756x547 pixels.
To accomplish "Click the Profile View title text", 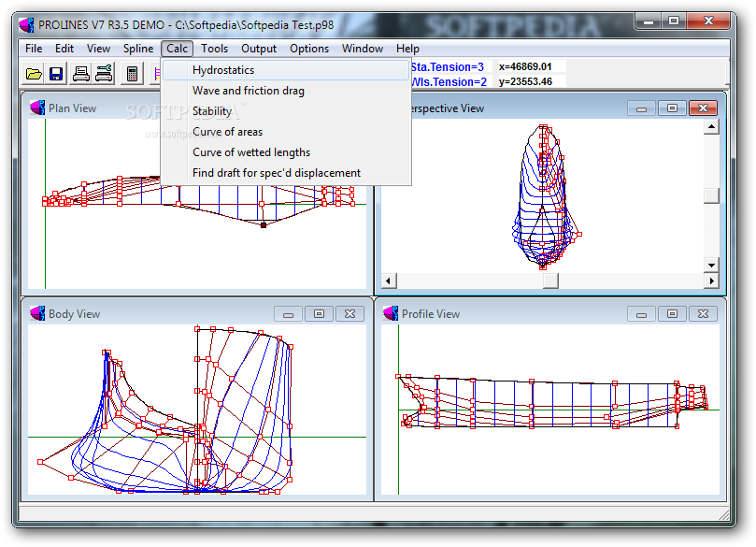I will [x=431, y=314].
